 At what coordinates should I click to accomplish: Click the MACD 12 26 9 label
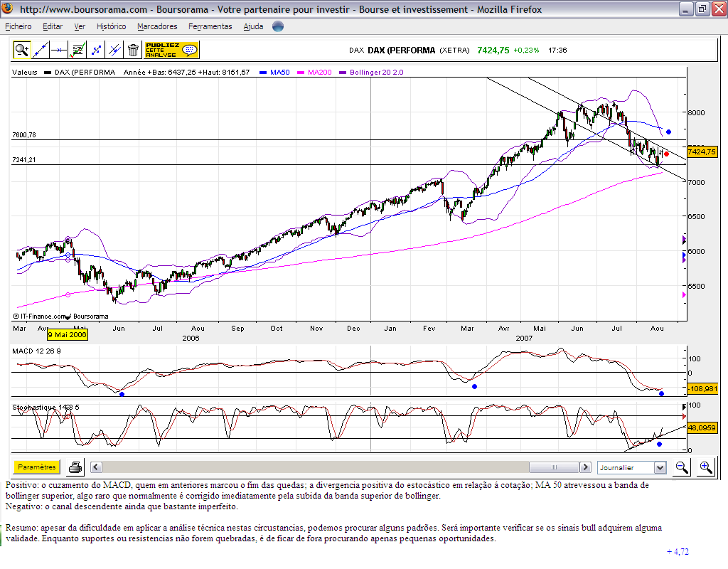coord(36,351)
